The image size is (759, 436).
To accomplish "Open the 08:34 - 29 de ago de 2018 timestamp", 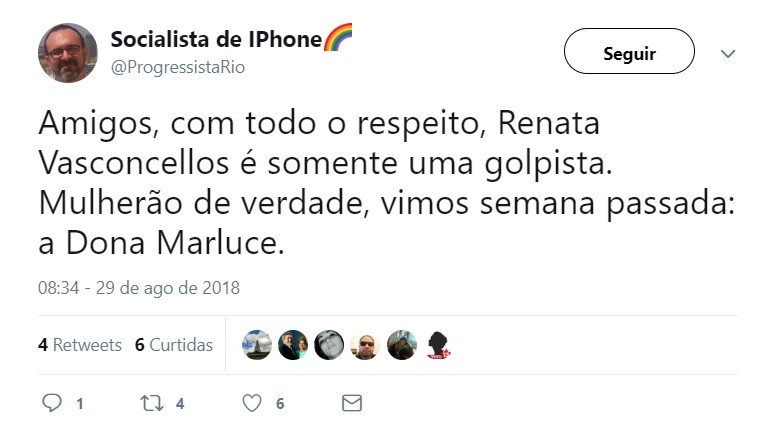I will 139,288.
